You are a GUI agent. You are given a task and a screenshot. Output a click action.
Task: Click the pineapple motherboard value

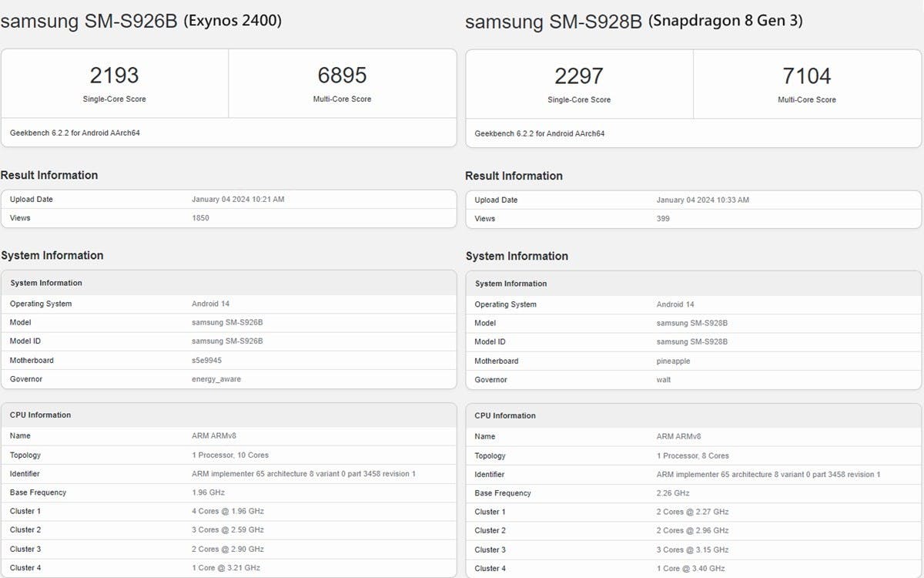[674, 361]
